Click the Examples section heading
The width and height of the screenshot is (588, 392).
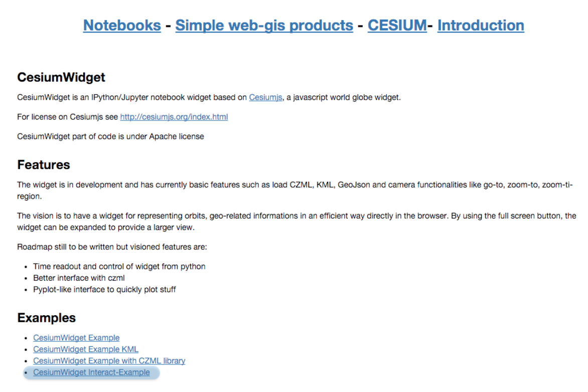coord(47,318)
